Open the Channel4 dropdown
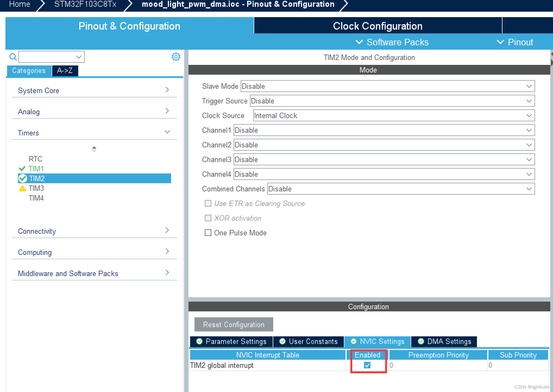Image resolution: width=553 pixels, height=392 pixels. [x=384, y=174]
